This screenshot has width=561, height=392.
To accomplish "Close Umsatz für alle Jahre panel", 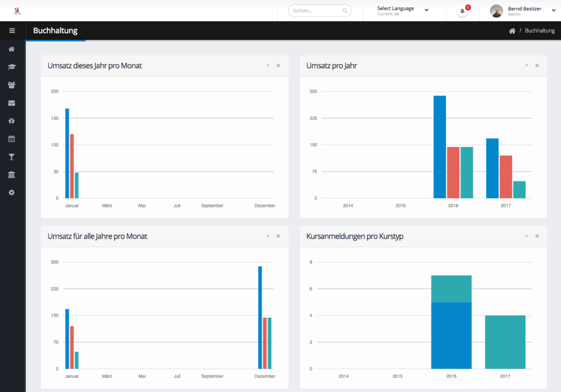I will (278, 236).
